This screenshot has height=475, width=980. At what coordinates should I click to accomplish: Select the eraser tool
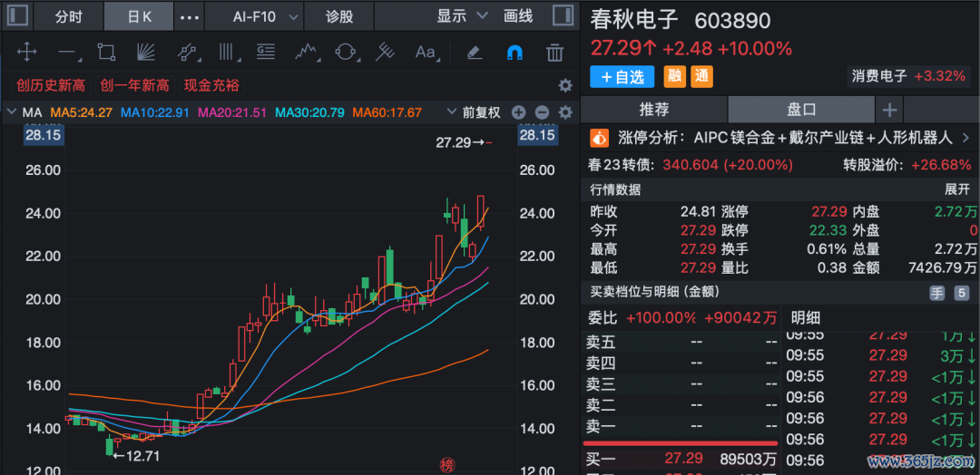click(475, 53)
